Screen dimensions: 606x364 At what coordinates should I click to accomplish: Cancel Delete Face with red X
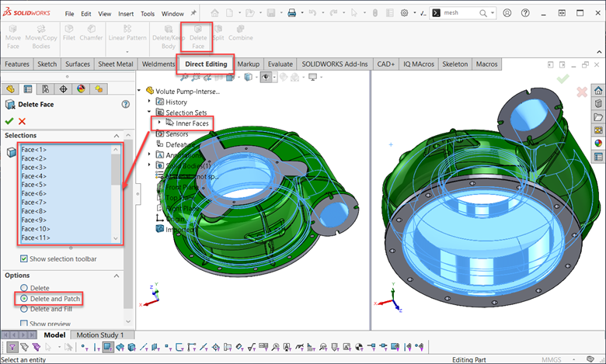[x=22, y=121]
